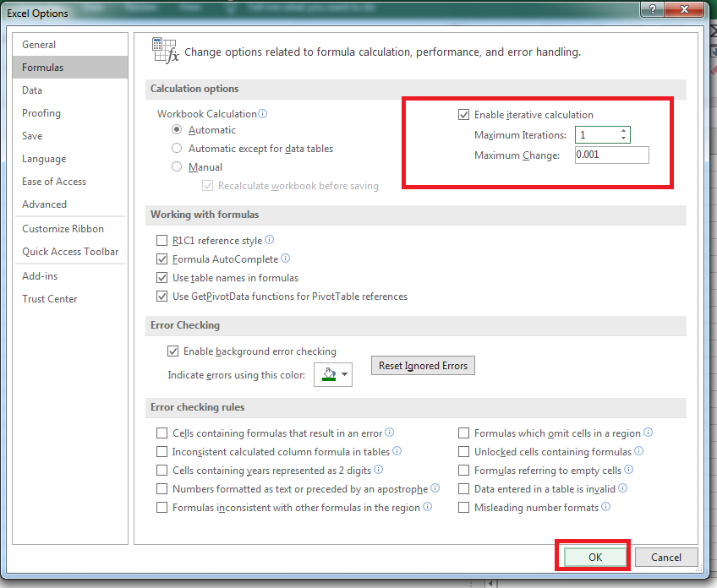This screenshot has width=717, height=588.
Task: Open the Advanced options category
Action: [x=70, y=204]
